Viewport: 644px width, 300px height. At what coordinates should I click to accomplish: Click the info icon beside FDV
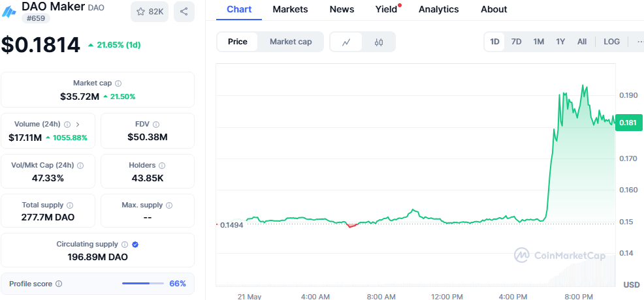[156, 124]
